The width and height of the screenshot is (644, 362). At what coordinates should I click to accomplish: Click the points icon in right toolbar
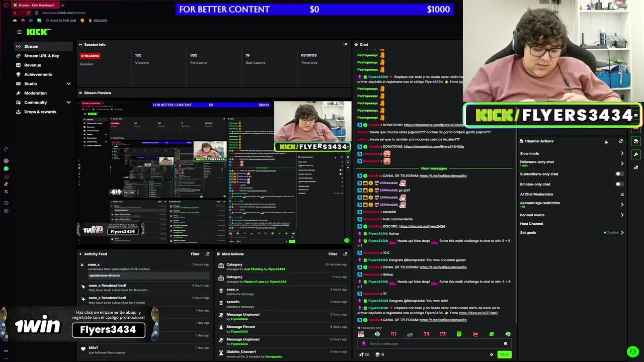point(636,167)
